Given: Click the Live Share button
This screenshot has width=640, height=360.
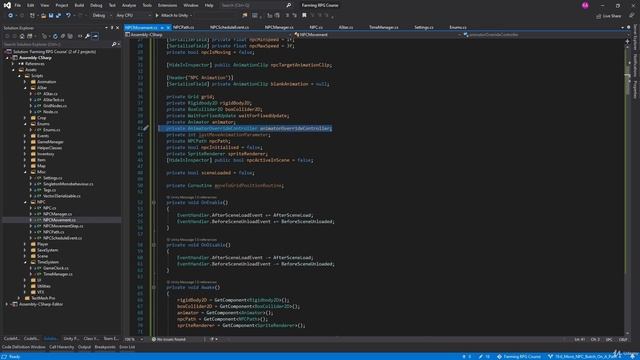Looking at the screenshot, I should (x=609, y=16).
